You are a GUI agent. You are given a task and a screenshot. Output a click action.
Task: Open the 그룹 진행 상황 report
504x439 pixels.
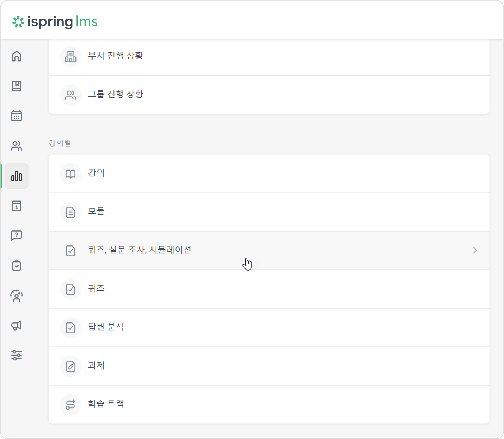(269, 95)
